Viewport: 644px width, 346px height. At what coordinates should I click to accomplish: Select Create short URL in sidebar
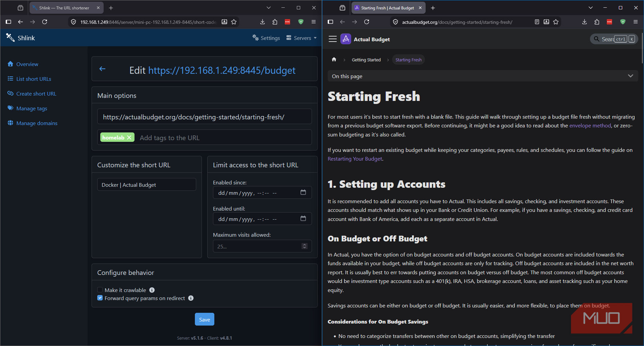coord(32,94)
